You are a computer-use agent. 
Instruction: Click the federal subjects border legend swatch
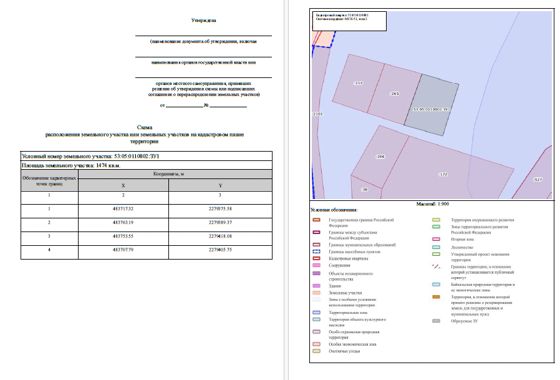click(316, 232)
